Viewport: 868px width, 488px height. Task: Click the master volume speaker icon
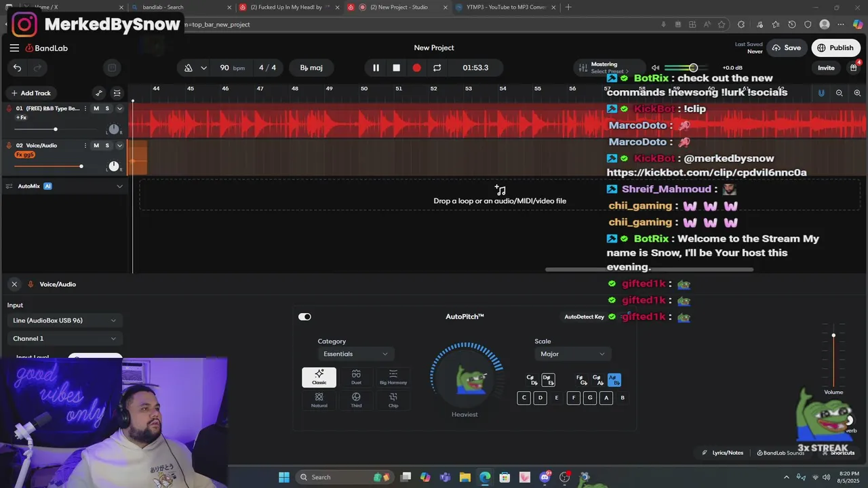tap(655, 68)
